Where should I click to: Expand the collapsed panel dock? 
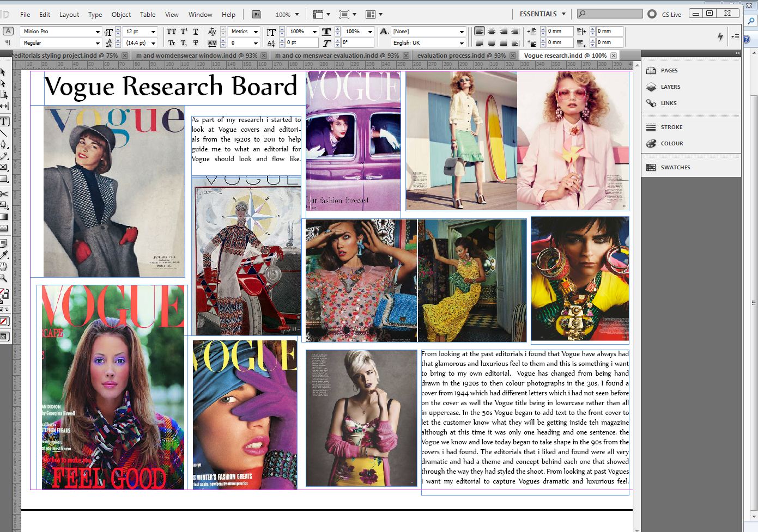pos(737,53)
